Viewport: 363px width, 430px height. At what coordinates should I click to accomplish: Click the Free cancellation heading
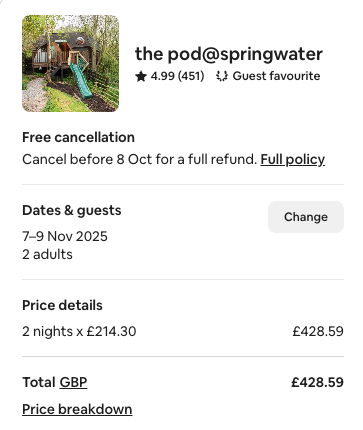point(78,137)
